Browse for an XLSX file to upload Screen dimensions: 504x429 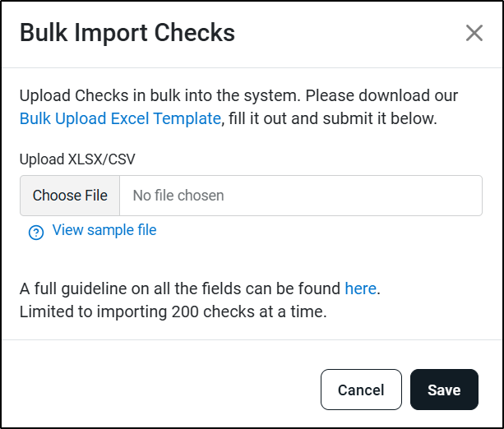[70, 196]
